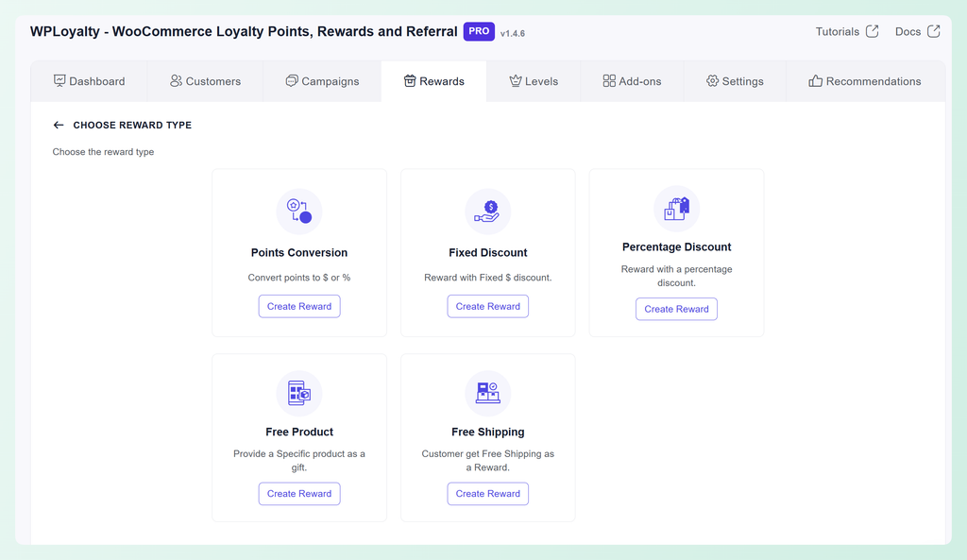The width and height of the screenshot is (967, 560).
Task: Click the Settings gear icon
Action: pos(712,81)
